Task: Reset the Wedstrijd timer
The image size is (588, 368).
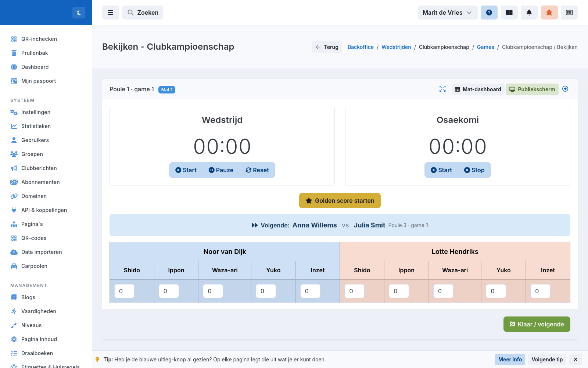Action: (x=257, y=170)
